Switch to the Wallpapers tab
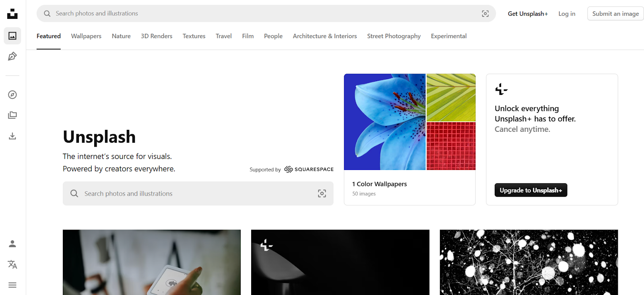This screenshot has width=644, height=295. click(x=86, y=36)
